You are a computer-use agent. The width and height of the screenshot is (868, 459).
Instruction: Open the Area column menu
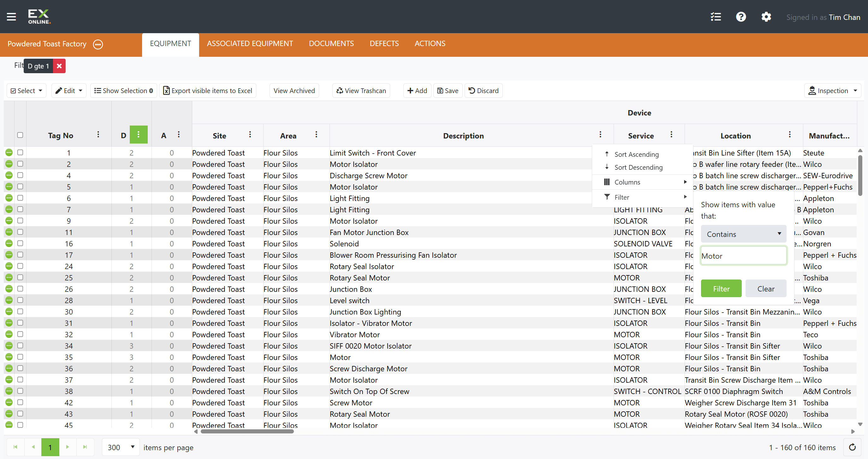[x=316, y=135]
